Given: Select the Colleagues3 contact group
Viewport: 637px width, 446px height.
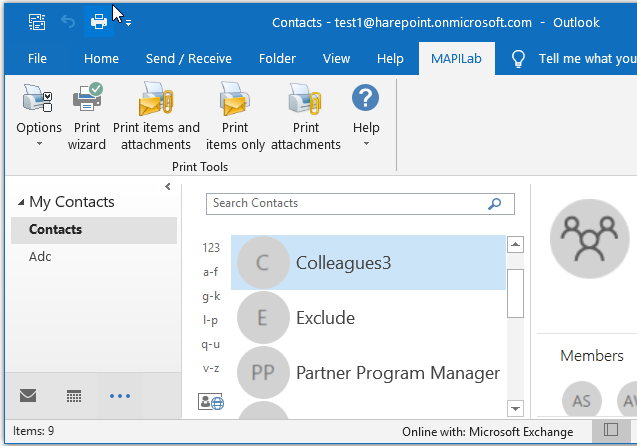Looking at the screenshot, I should (x=368, y=262).
